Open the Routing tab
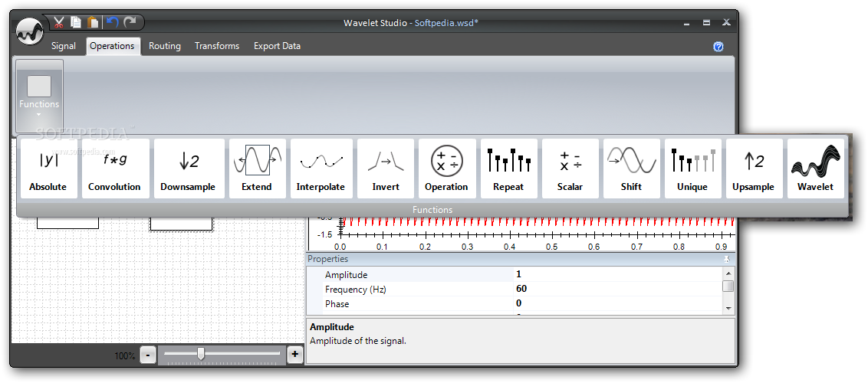Viewport: 868px width, 383px height. 165,46
